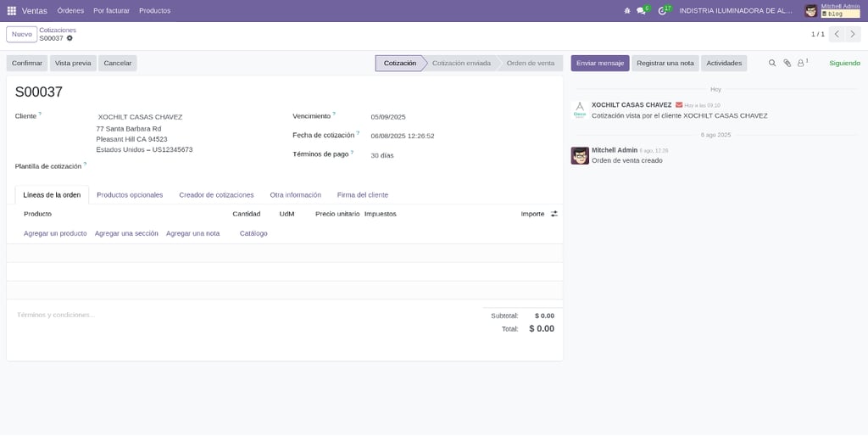Click the UdM column header
868x436 pixels.
pos(287,214)
